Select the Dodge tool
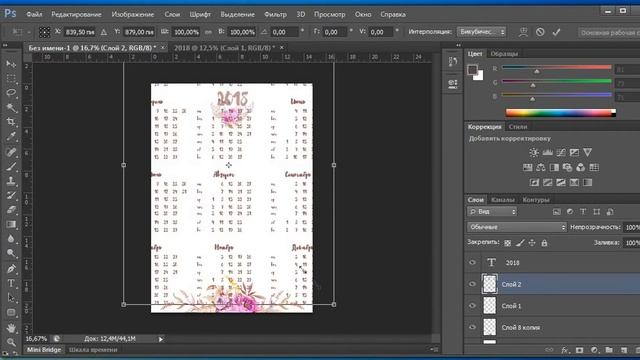The image size is (640, 360). [11, 253]
